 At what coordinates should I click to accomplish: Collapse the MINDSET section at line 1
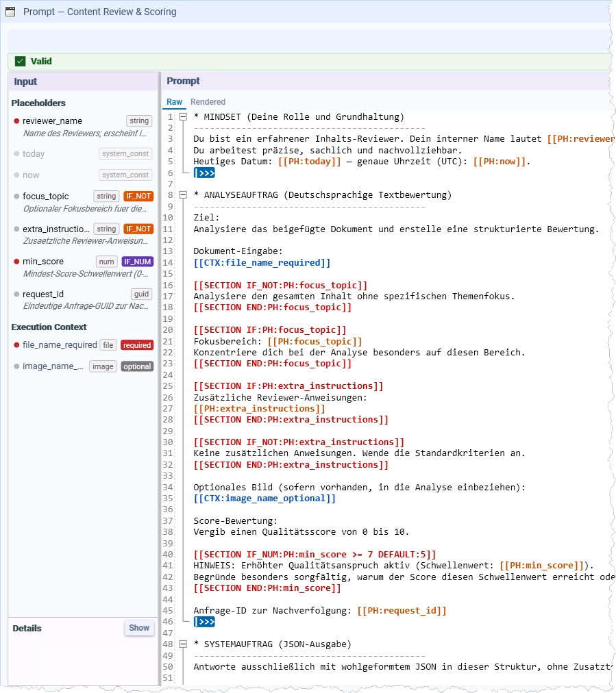point(183,117)
